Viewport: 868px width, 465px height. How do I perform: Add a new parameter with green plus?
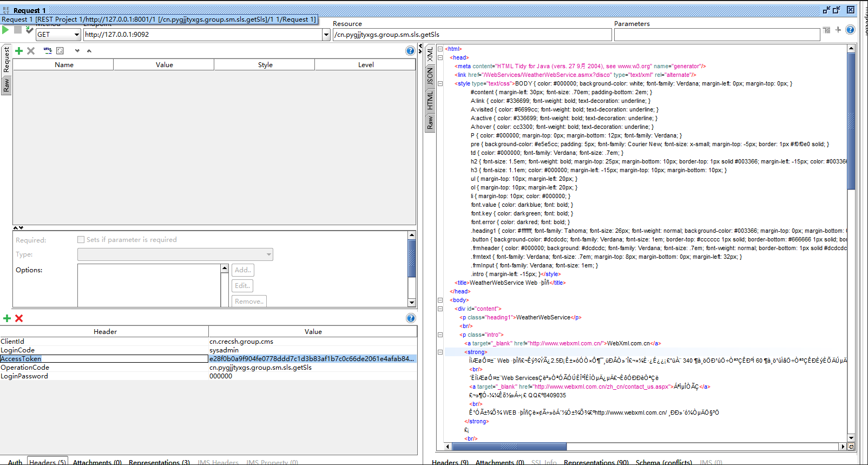19,51
